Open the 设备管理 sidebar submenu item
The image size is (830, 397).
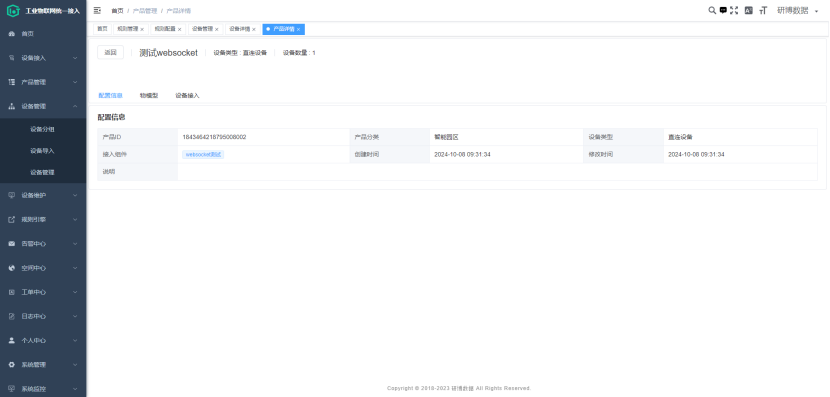coord(43,173)
